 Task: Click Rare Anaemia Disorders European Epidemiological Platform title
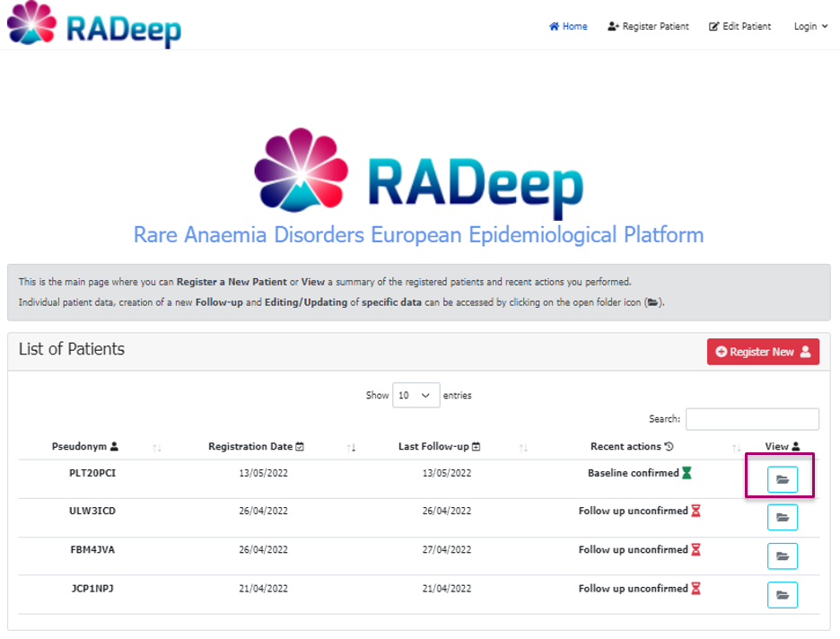click(x=418, y=234)
